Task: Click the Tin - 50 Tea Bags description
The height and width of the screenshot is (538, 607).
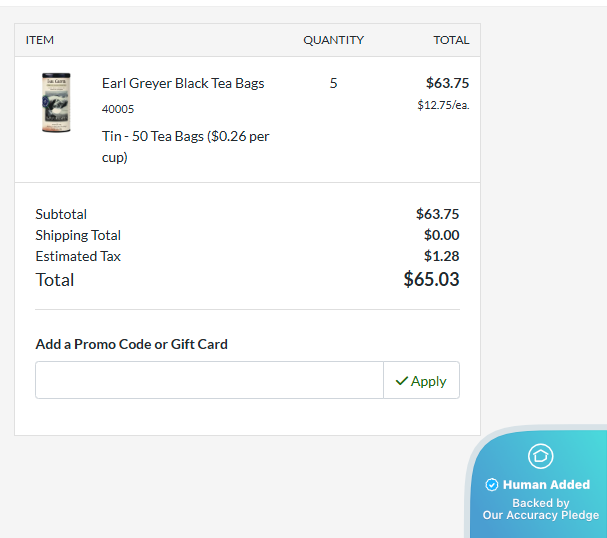Action: [185, 146]
